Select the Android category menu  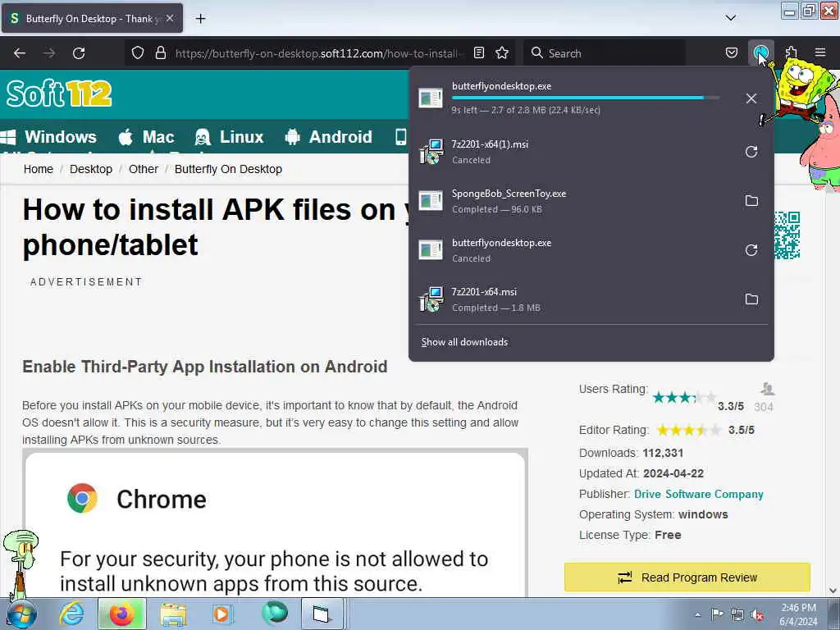[x=329, y=137]
